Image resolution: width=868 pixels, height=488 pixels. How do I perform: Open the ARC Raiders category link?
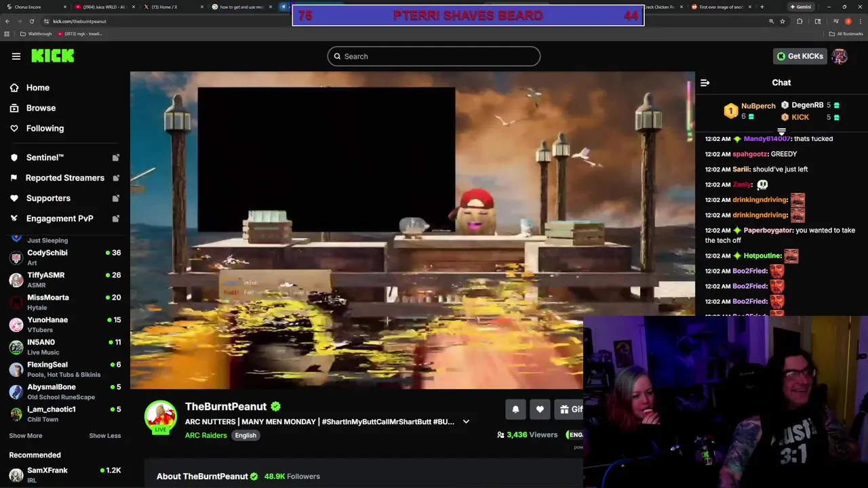206,435
